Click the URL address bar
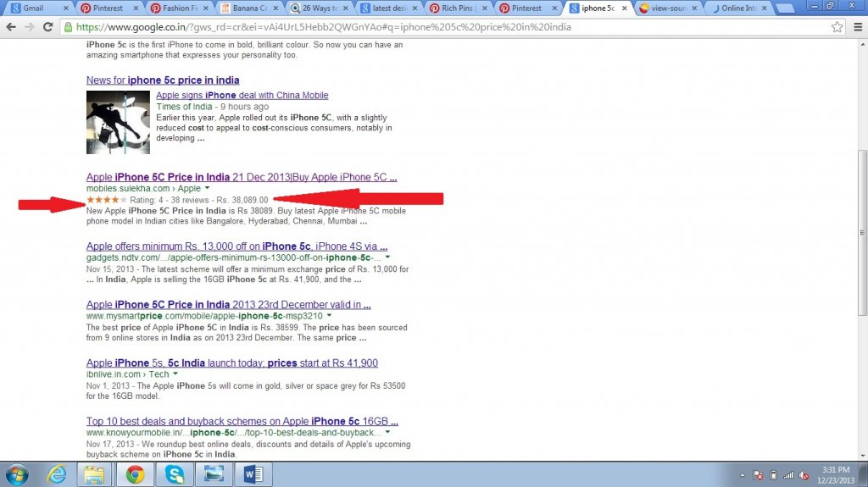 (448, 26)
